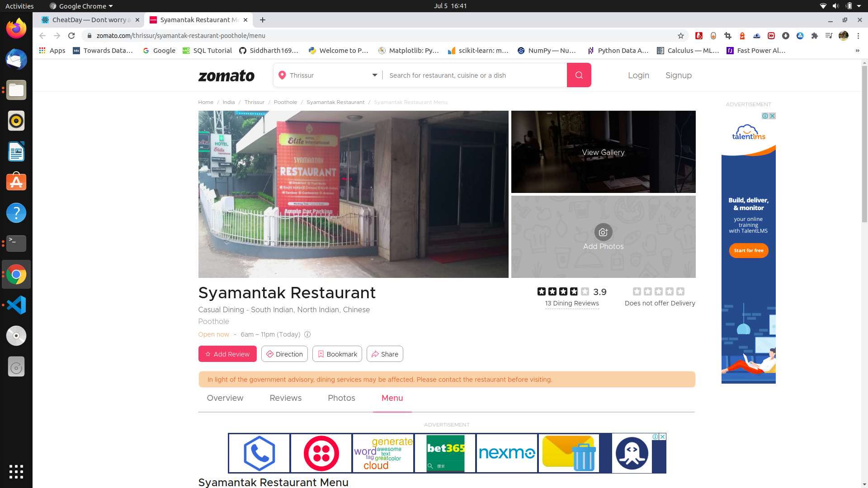Open the Chrome extensions puzzle icon
Screen dimensions: 868x488
point(815,36)
